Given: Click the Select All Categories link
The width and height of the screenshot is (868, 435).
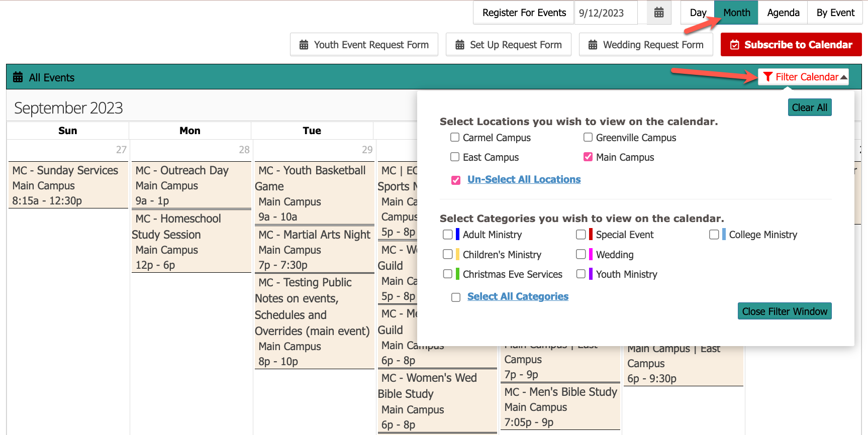Looking at the screenshot, I should (x=518, y=296).
